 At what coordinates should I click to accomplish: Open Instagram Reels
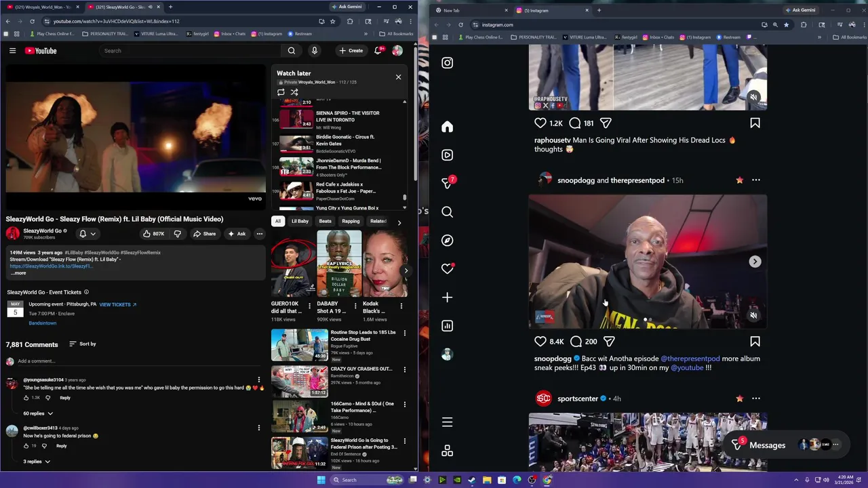click(447, 155)
